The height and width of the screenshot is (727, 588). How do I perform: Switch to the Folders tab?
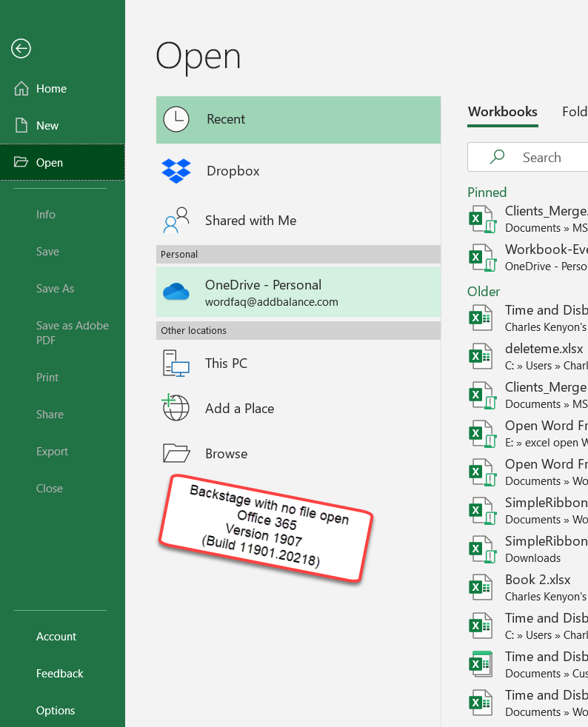[x=575, y=112]
